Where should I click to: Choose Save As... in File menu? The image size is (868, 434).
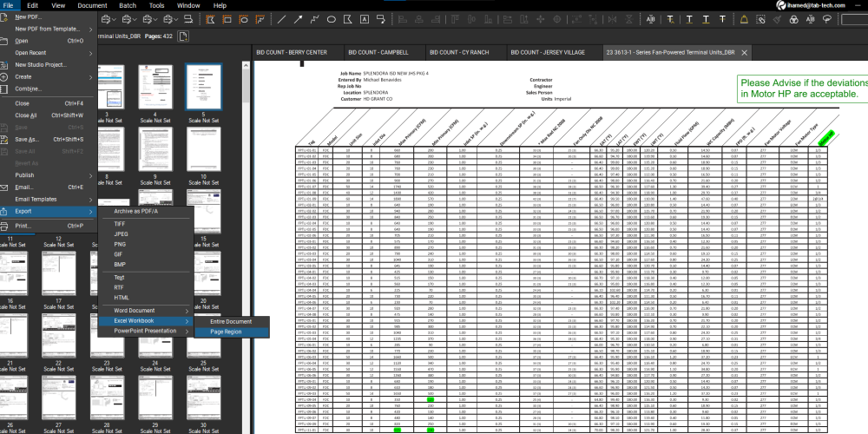click(49, 140)
